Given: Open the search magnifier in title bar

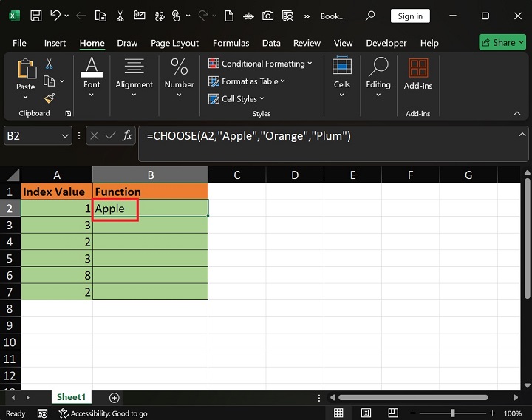Looking at the screenshot, I should coord(371,16).
